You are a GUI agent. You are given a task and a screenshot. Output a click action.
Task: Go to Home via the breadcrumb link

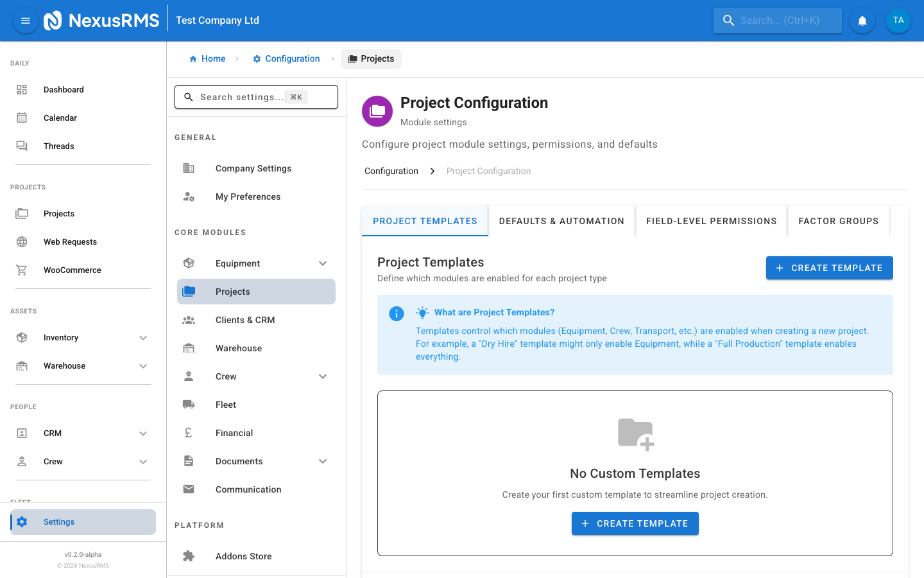[x=207, y=58]
